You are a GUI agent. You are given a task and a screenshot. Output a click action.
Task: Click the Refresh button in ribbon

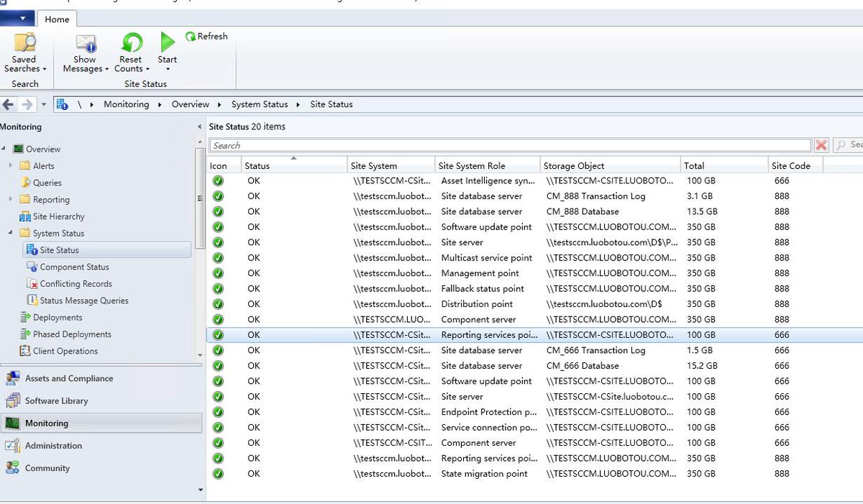[x=206, y=37]
